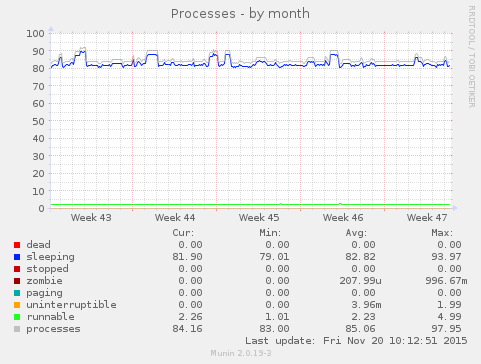Click processes average value 85.06

tap(360, 329)
